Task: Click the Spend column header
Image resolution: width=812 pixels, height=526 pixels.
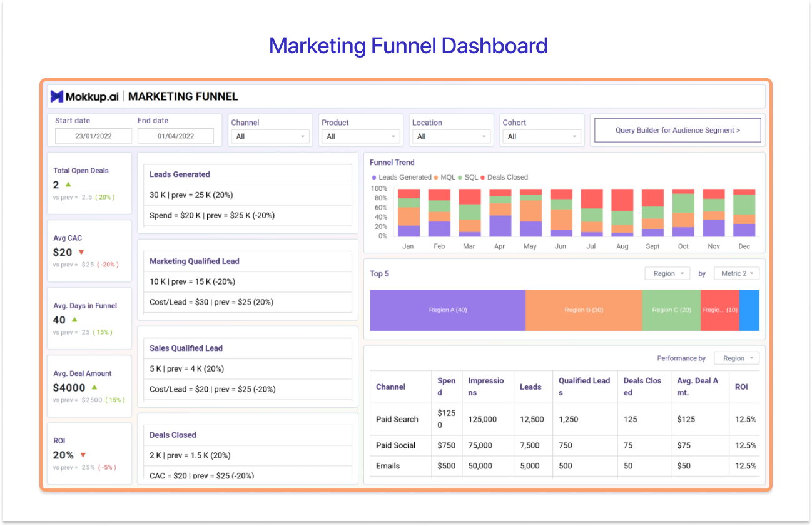Action: 447,387
